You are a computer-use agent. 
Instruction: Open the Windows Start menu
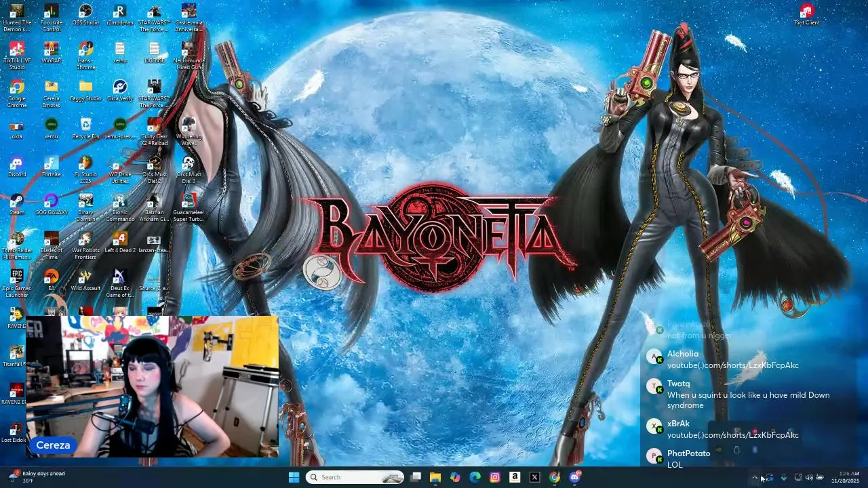294,477
